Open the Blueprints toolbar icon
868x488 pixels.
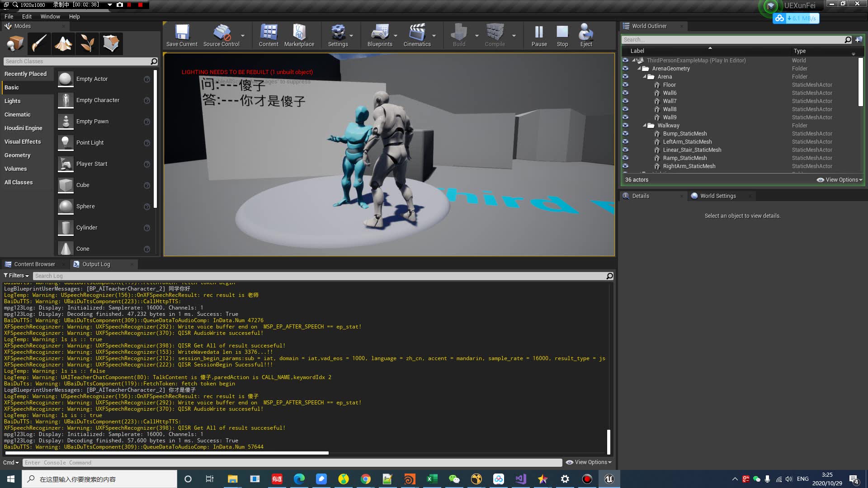tap(380, 35)
